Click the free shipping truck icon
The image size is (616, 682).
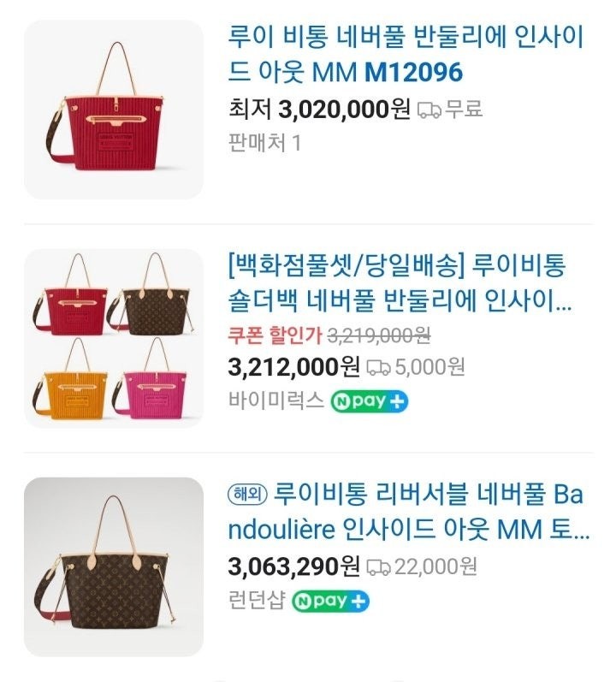point(429,110)
